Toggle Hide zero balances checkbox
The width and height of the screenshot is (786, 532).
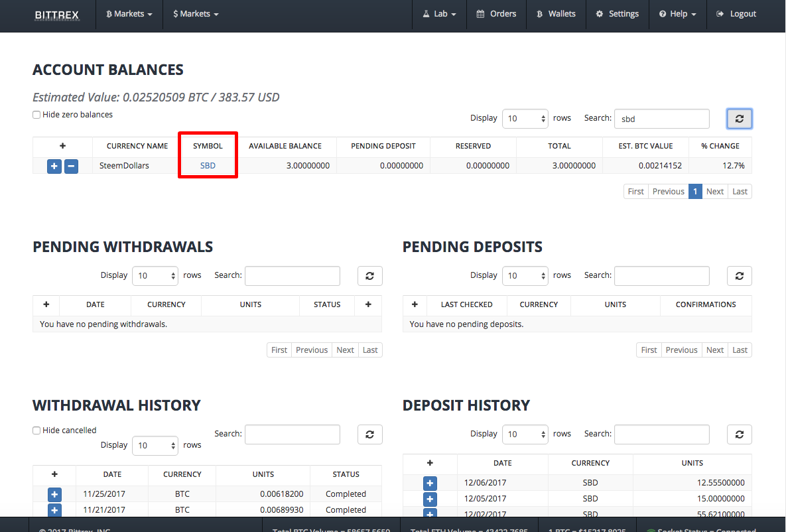(36, 115)
